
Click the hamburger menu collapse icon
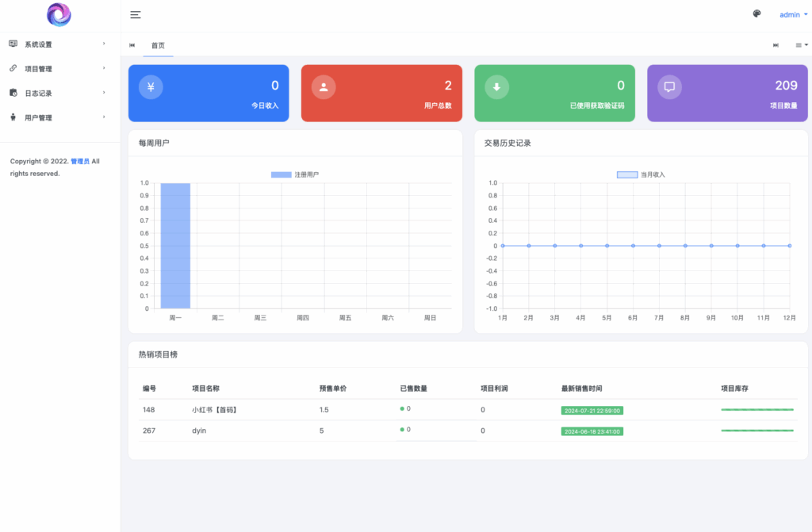coord(136,15)
